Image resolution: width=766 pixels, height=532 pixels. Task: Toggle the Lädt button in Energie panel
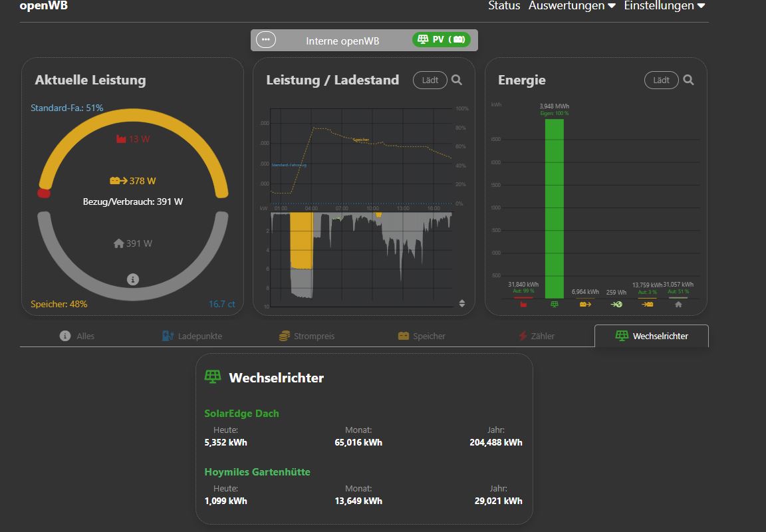tap(662, 80)
